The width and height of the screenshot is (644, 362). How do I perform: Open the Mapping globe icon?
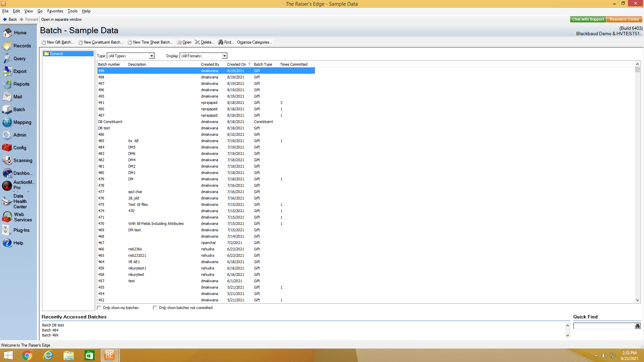7,122
